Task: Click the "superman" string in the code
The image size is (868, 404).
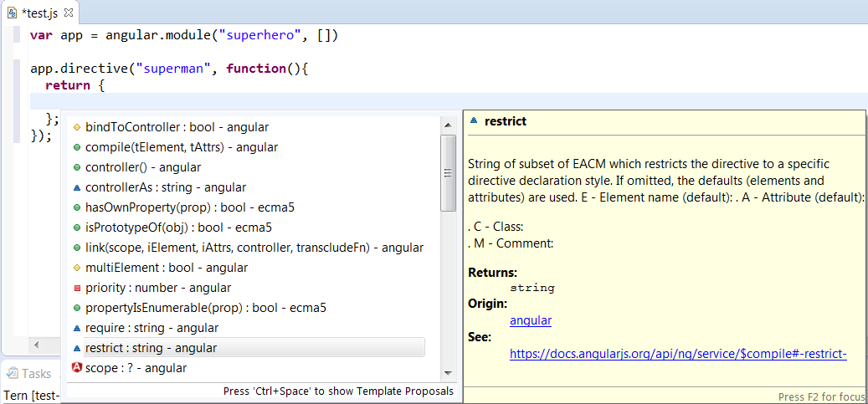Action: tap(174, 69)
